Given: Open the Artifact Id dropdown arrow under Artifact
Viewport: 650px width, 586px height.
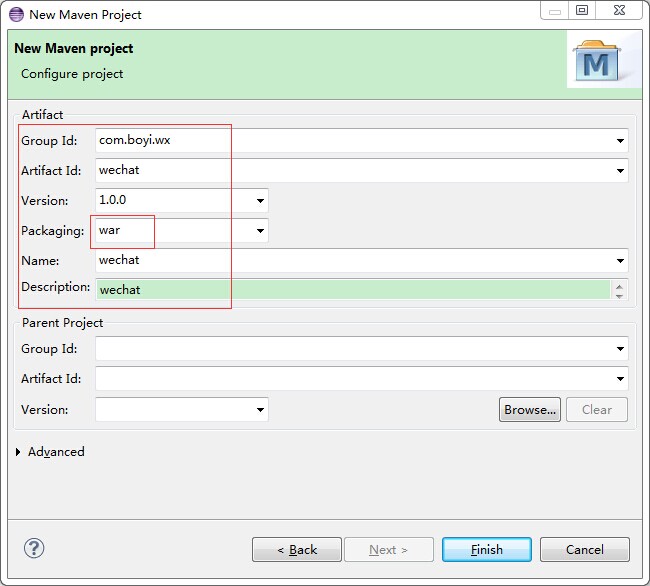Looking at the screenshot, I should click(620, 170).
